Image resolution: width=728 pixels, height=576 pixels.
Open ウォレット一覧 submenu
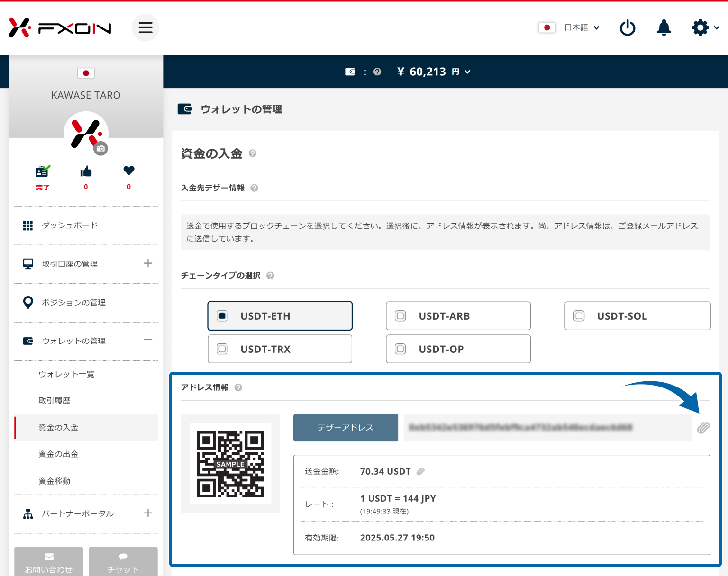coord(66,374)
